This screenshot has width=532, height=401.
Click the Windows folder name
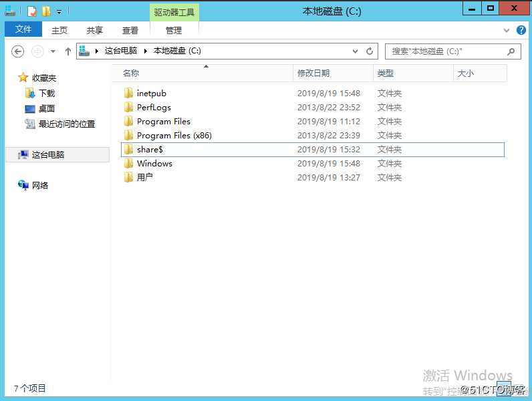154,164
